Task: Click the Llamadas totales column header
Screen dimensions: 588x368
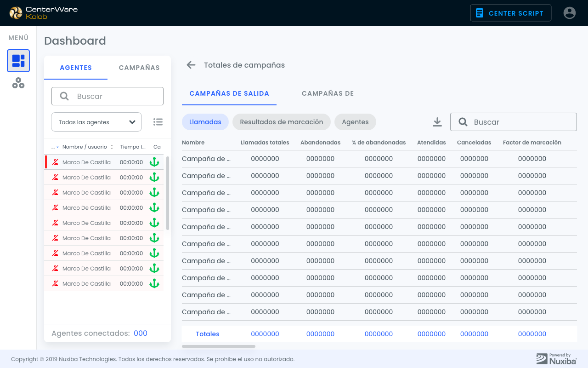Action: click(265, 143)
